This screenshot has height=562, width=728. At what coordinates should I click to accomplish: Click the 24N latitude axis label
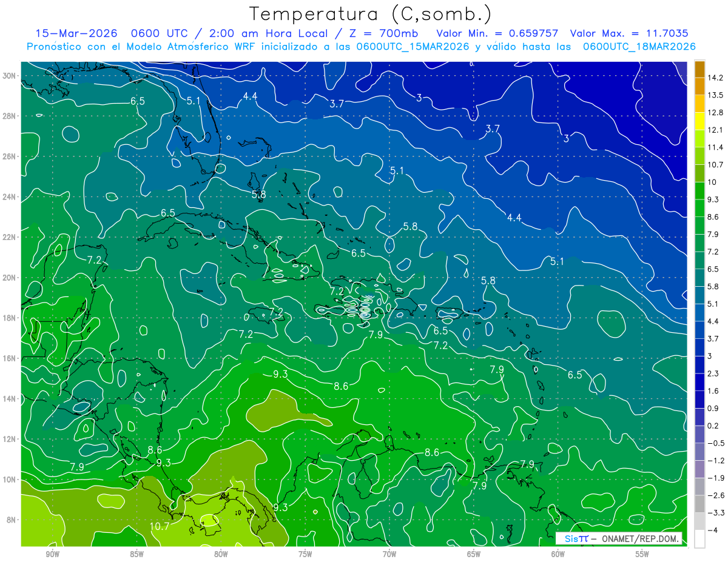pos(10,197)
